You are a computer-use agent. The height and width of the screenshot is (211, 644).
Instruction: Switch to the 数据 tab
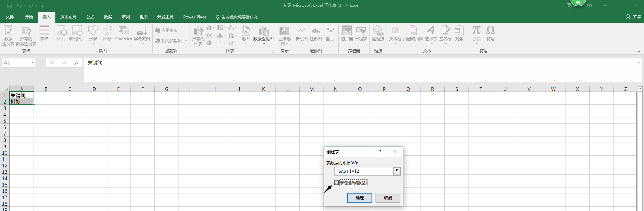point(108,17)
